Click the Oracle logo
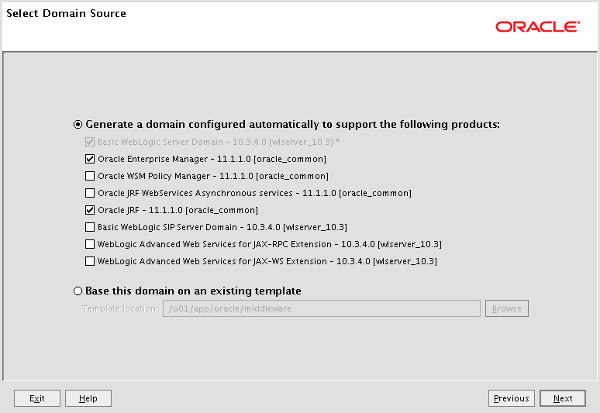This screenshot has height=413, width=600. (537, 27)
